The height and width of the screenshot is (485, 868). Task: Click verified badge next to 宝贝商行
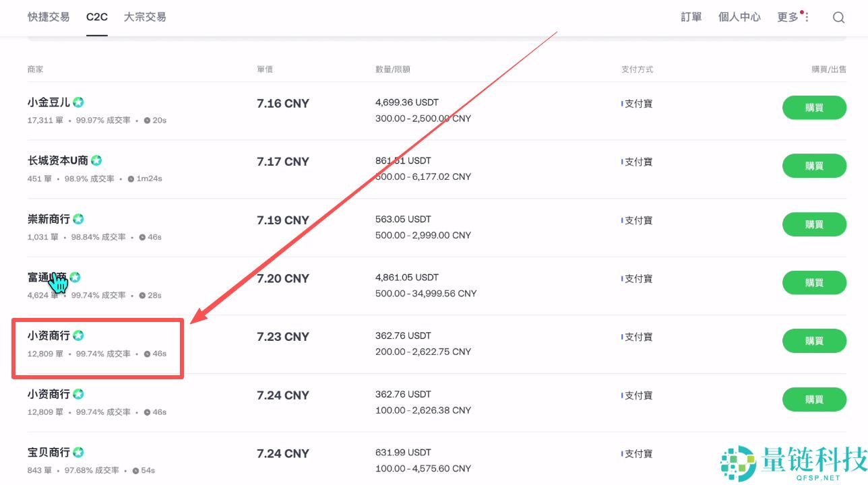(78, 452)
